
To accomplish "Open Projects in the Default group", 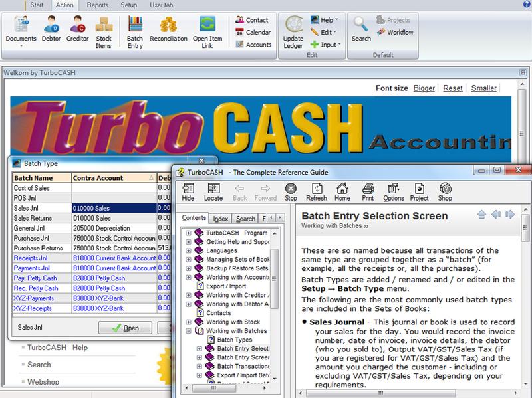I will point(393,20).
